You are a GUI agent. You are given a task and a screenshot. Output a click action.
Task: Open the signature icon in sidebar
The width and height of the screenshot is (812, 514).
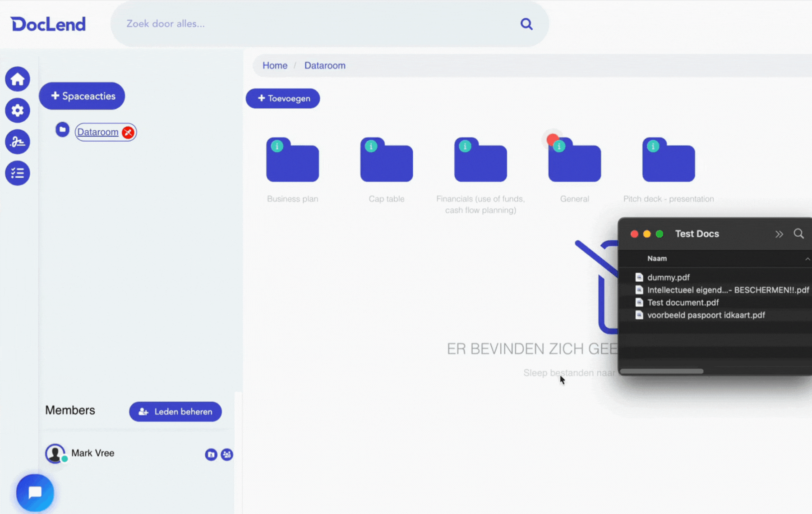(18, 142)
